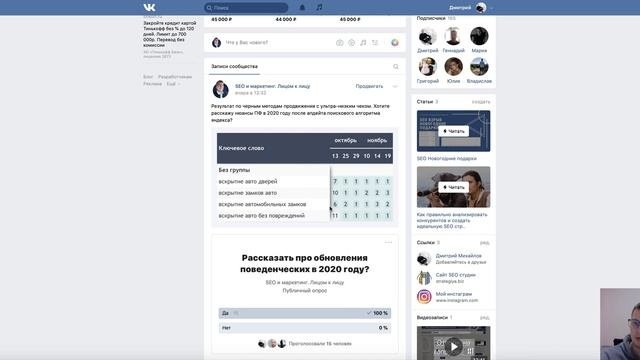Screen dimensions: 640x360
Task: Click 'создать' next to Статьи
Action: tap(481, 102)
